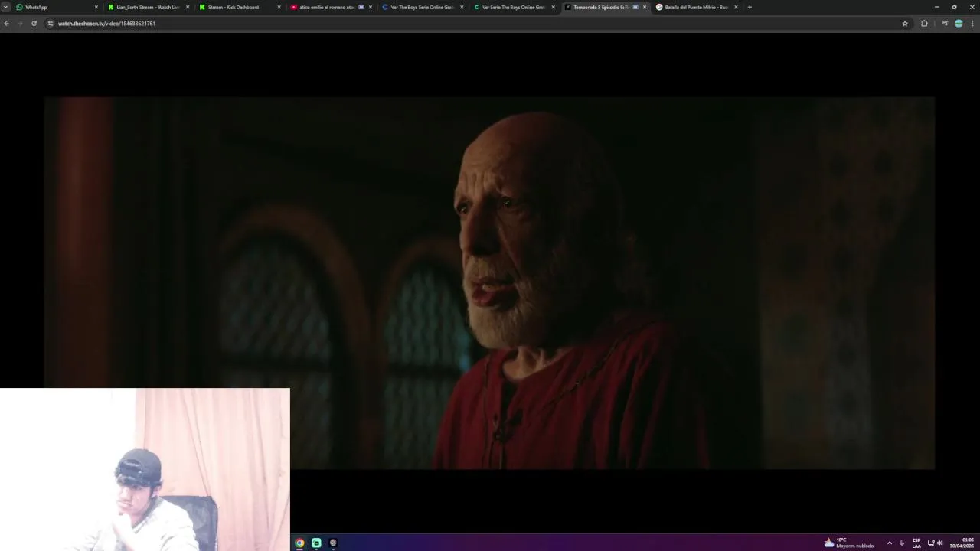980x551 pixels.
Task: Show hidden system tray icons
Action: click(x=889, y=543)
